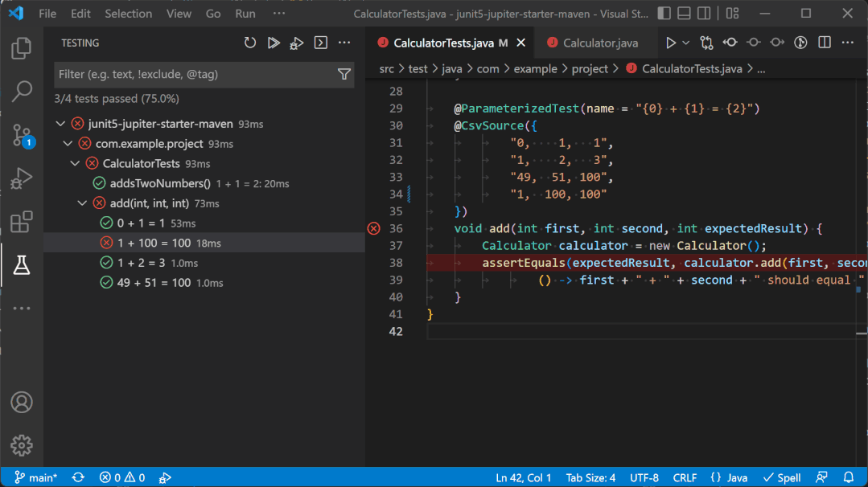
Task: Click the filter funnel icon
Action: (x=344, y=74)
